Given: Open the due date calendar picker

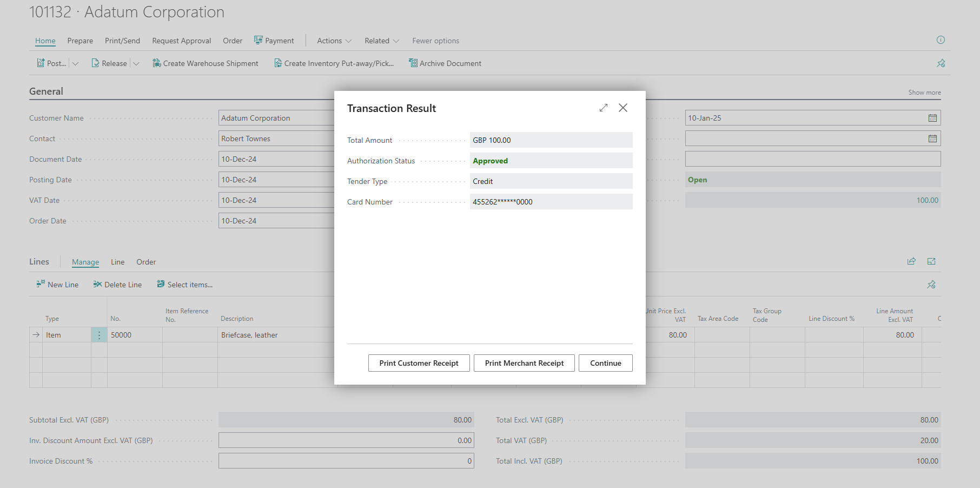Looking at the screenshot, I should 932,118.
